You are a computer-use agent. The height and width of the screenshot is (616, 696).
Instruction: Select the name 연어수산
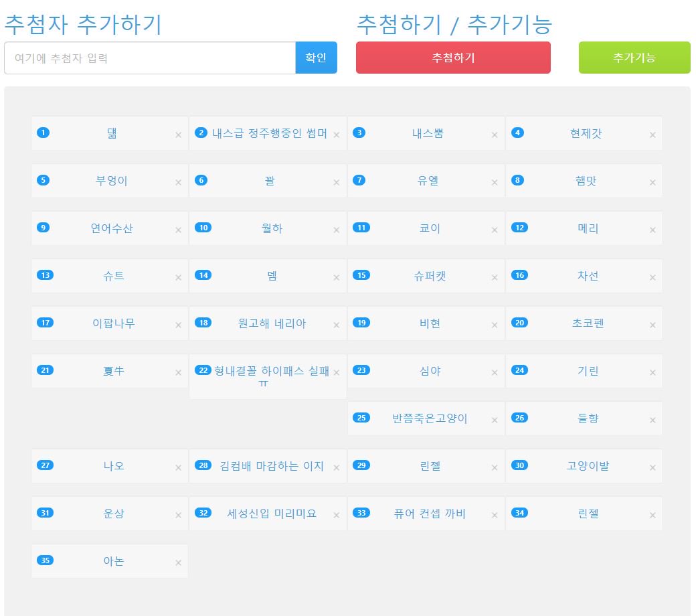point(112,228)
